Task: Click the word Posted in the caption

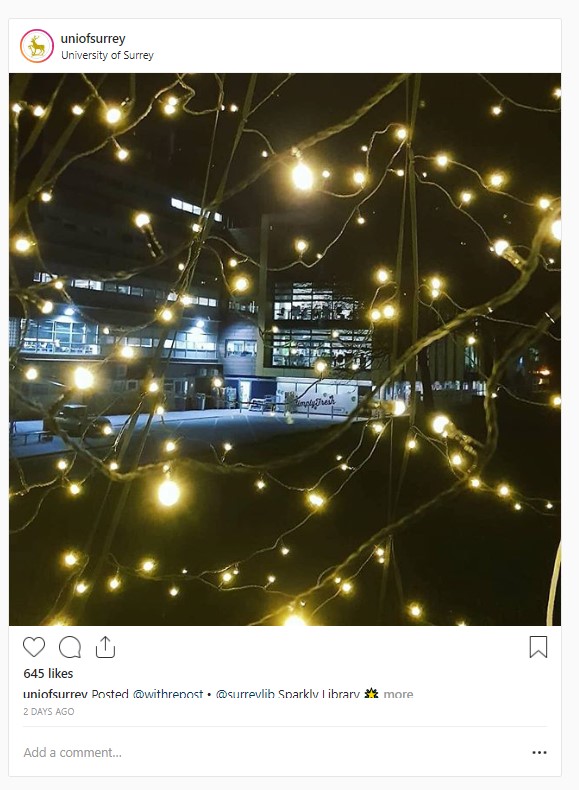Action: coord(110,694)
